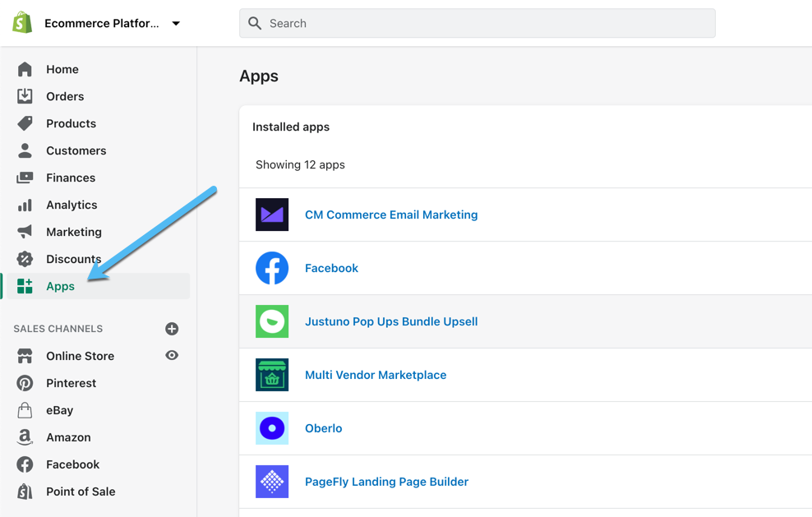This screenshot has height=517, width=812.
Task: Click the Finances money icon
Action: click(x=25, y=178)
